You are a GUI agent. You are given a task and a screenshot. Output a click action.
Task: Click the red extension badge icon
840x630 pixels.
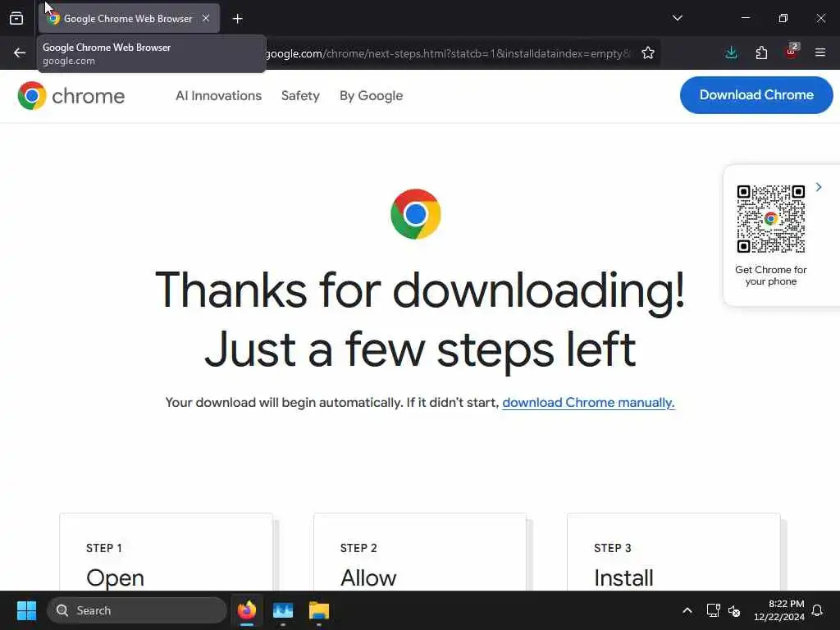click(x=792, y=52)
